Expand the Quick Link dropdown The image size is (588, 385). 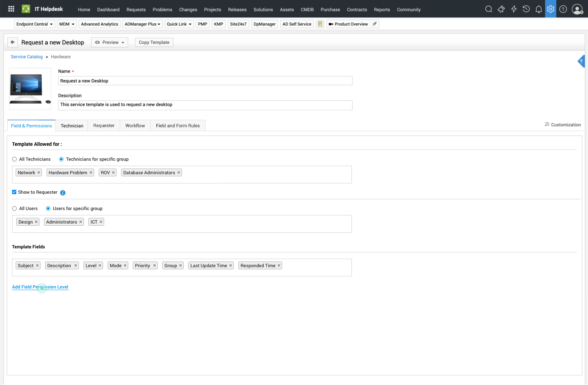[179, 24]
